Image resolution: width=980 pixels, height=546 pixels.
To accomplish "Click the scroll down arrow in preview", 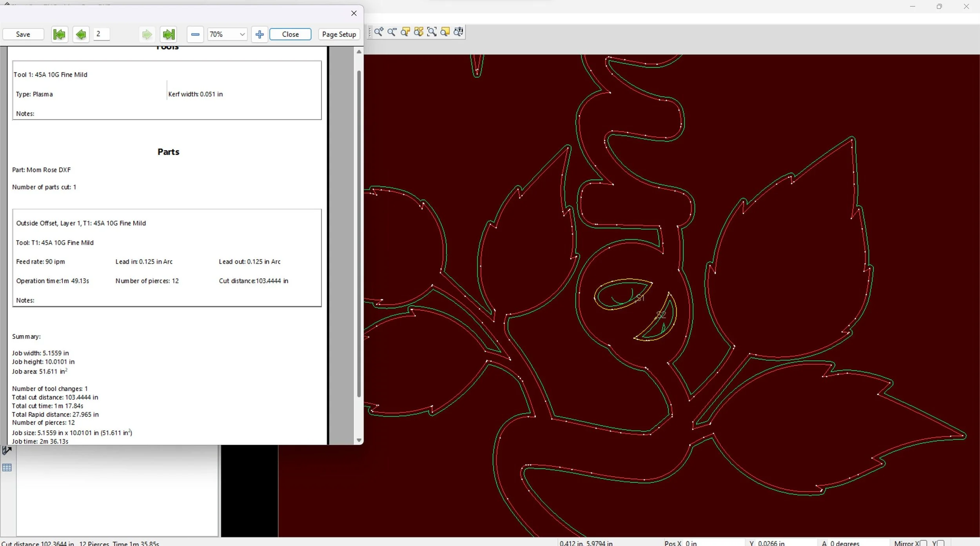I will [x=359, y=440].
